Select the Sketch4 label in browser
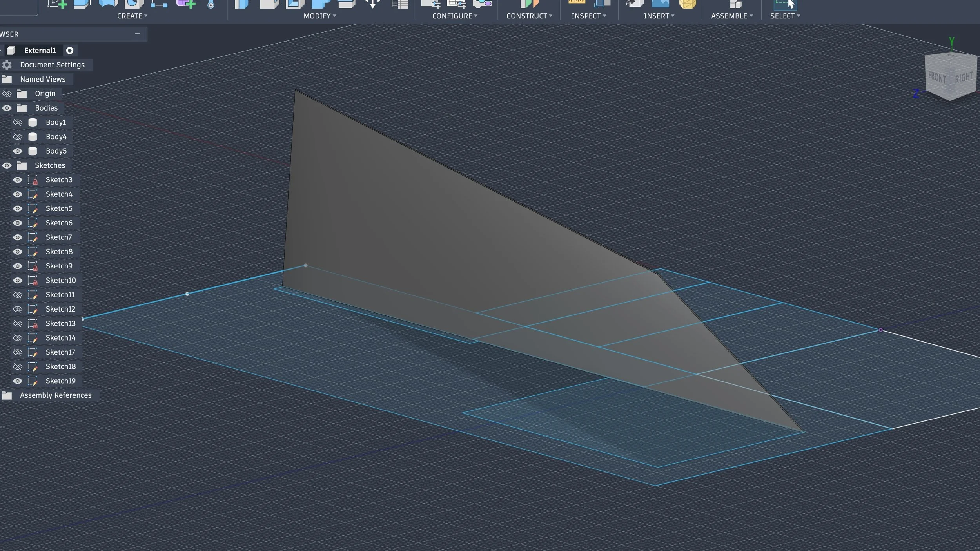The image size is (980, 551). tap(59, 194)
